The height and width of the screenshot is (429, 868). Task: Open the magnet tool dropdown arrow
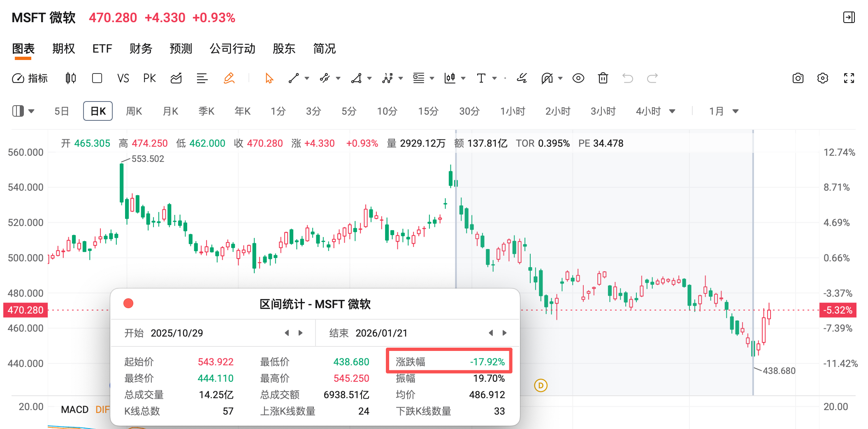coord(560,78)
